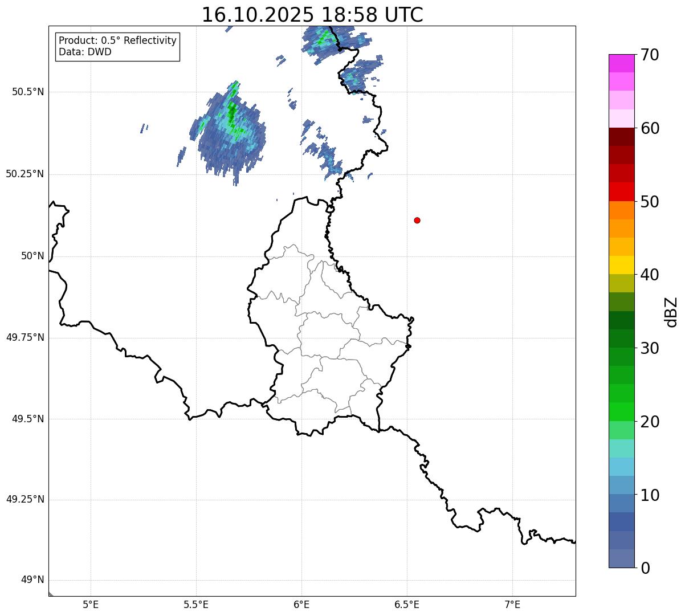Image resolution: width=685 pixels, height=616 pixels.
Task: Click the 6°E longitude label
Action: pos(301,604)
